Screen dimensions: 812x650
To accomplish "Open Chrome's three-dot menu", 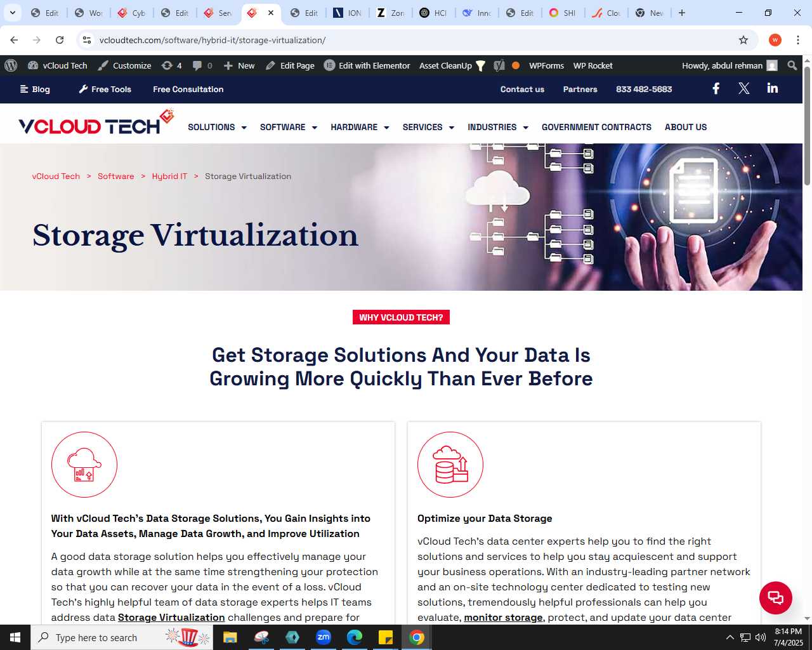I will [798, 40].
